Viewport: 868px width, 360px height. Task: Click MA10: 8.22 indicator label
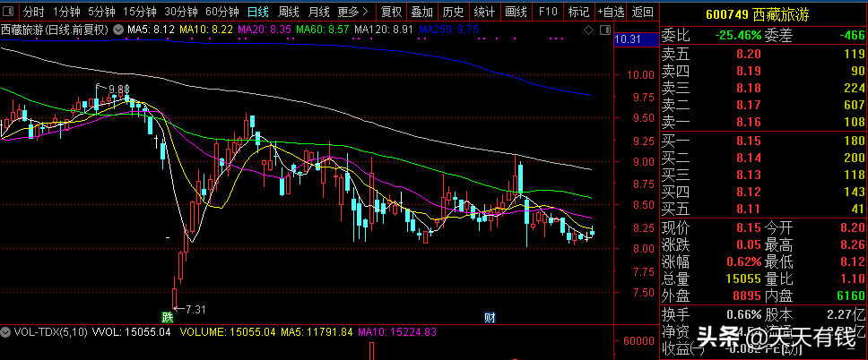[x=206, y=30]
